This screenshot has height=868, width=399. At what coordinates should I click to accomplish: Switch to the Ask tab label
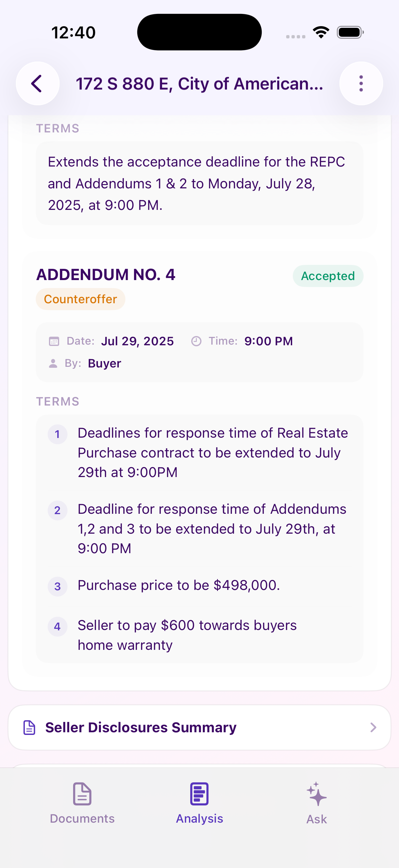point(317,819)
